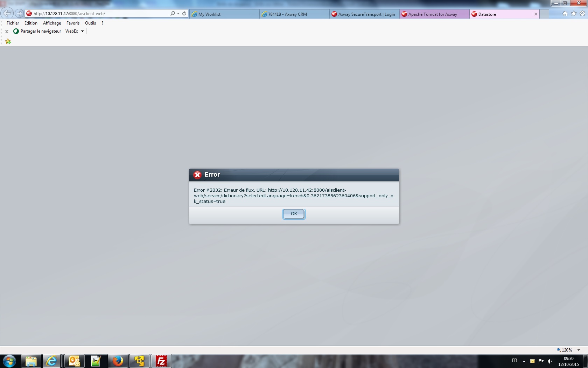Open Notepad++ from the taskbar
The width and height of the screenshot is (588, 368).
96,361
